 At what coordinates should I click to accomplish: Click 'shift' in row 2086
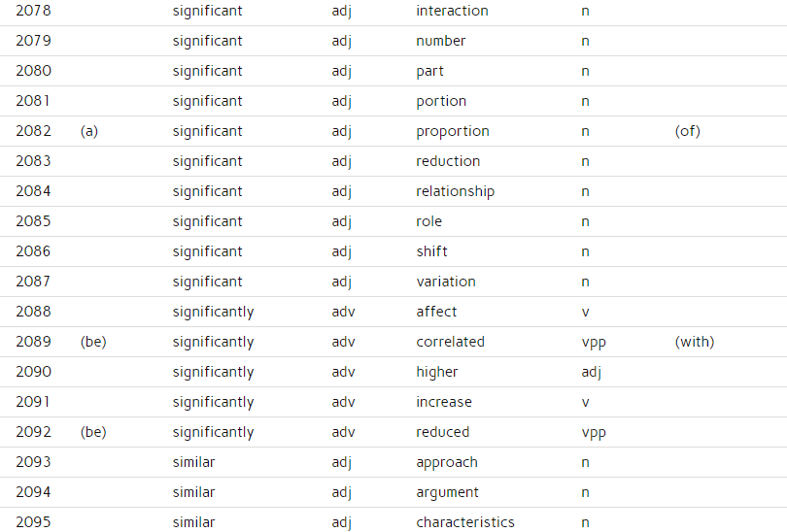(431, 251)
